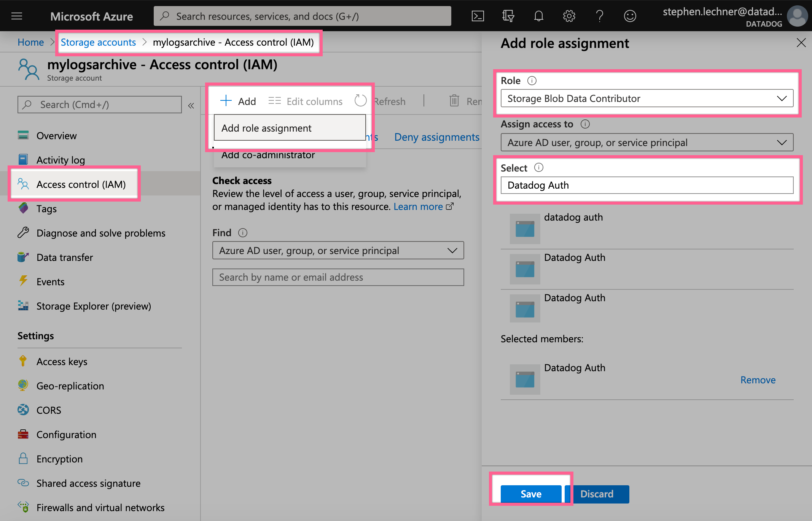812x521 pixels.
Task: Click the Microsoft Azure logo text
Action: pyautogui.click(x=91, y=16)
